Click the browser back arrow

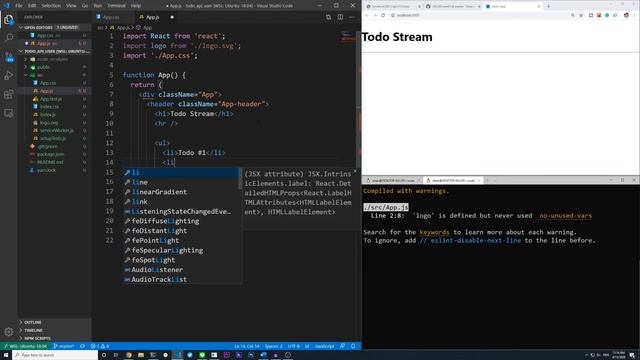pos(367,15)
